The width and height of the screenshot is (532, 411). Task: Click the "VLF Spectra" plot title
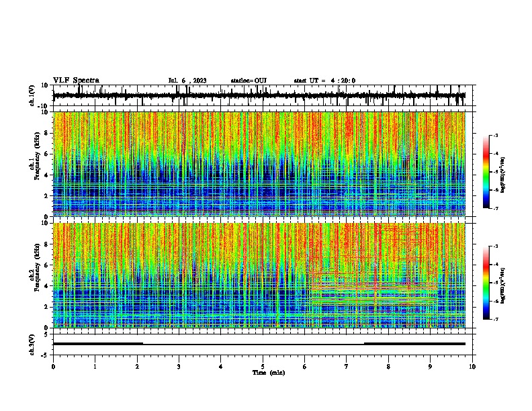tap(76, 81)
